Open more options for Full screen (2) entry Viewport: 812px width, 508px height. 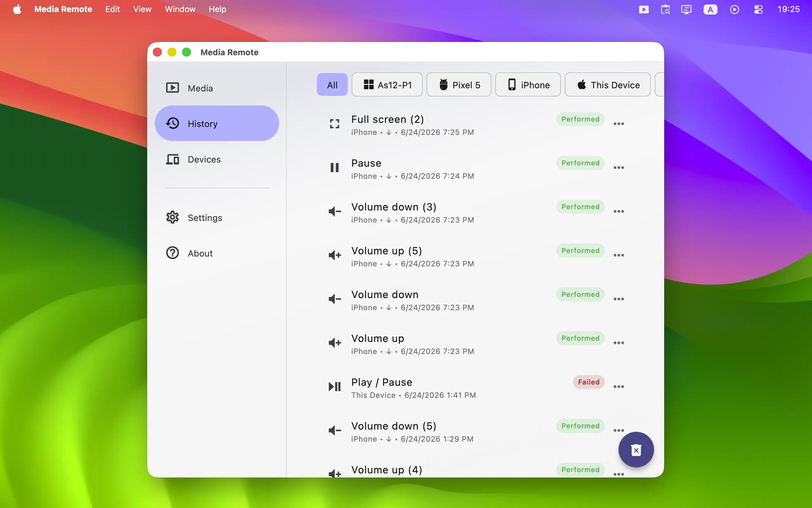(619, 124)
